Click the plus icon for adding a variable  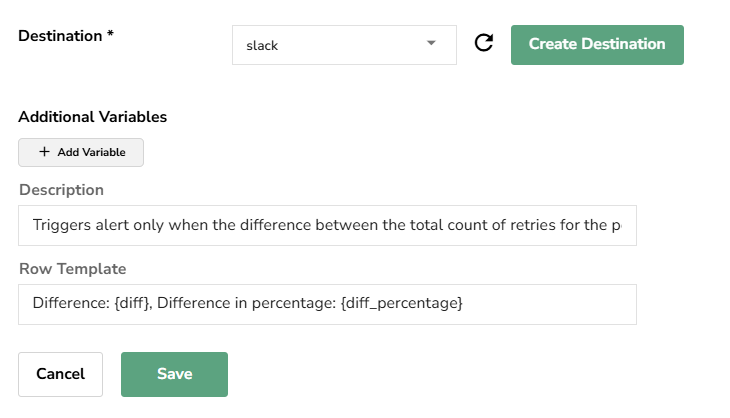44,152
